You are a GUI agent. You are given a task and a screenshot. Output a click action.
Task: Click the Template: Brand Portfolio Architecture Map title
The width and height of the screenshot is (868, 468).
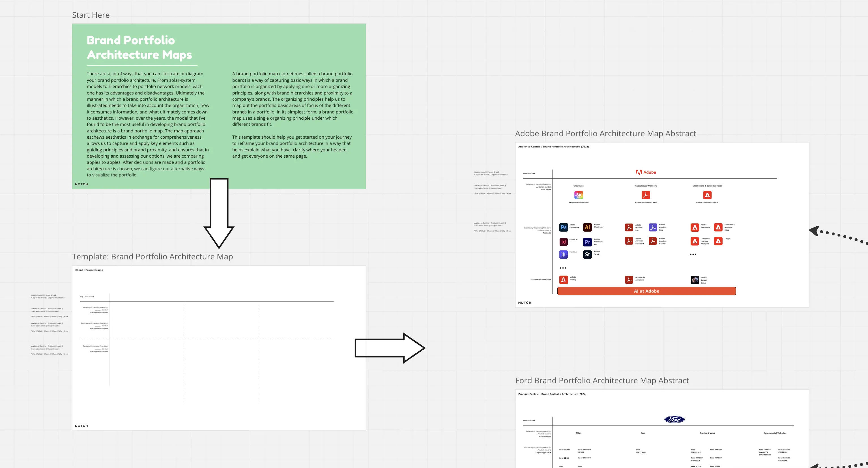[152, 256]
